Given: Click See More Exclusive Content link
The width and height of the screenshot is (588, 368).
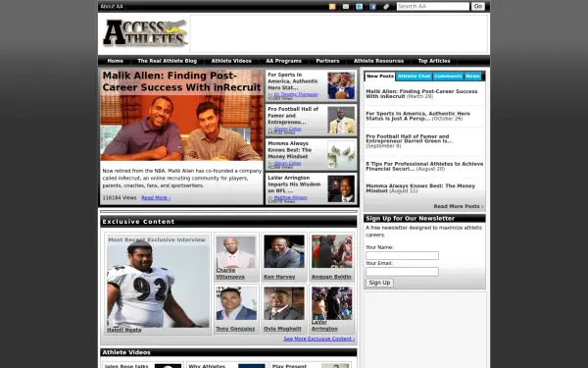Looking at the screenshot, I should click(x=319, y=339).
